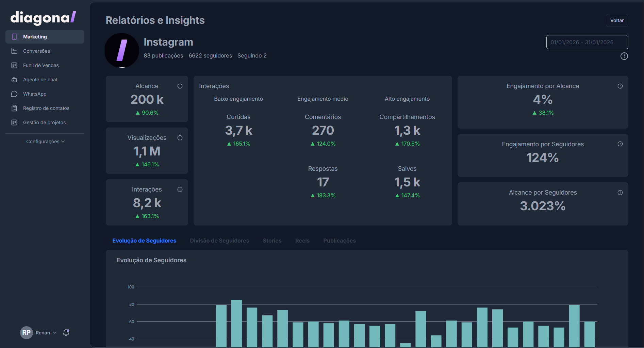644x348 pixels.
Task: Click the Instagram profile picture
Action: tap(122, 50)
